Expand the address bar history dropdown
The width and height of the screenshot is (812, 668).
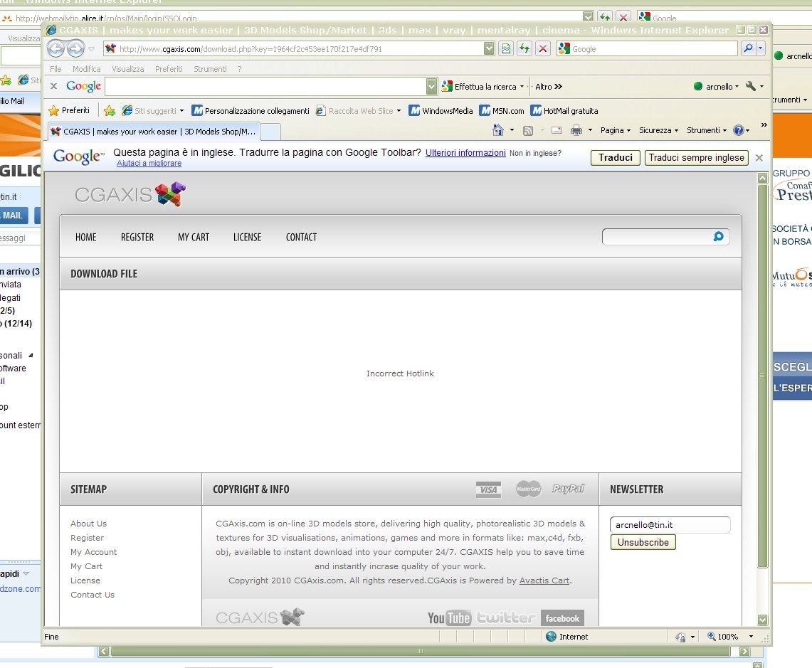tap(489, 48)
